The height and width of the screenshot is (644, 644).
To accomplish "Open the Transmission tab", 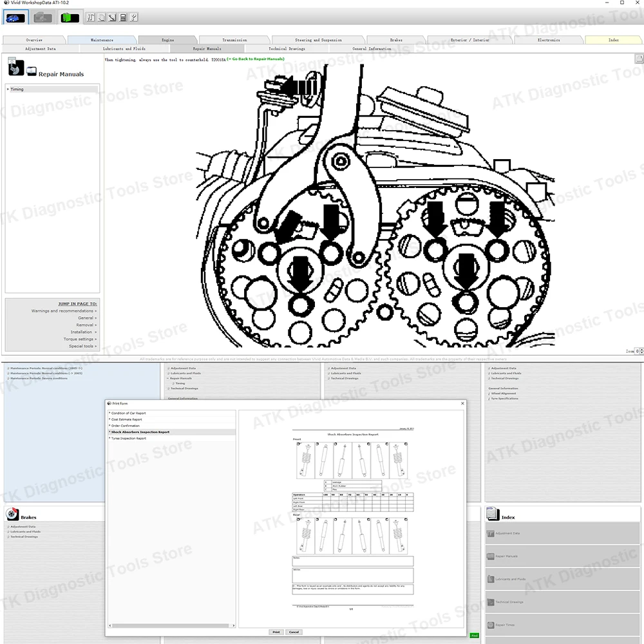I will tap(234, 40).
